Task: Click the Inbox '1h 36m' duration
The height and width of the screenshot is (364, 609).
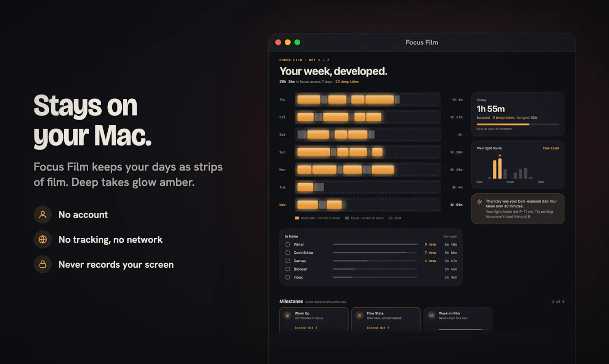Action: (451, 277)
